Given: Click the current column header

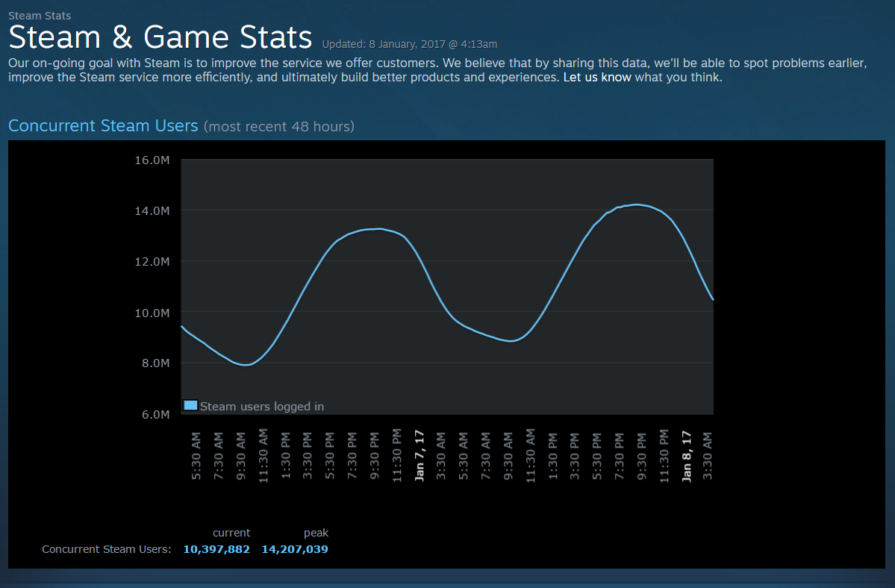Looking at the screenshot, I should click(231, 532).
